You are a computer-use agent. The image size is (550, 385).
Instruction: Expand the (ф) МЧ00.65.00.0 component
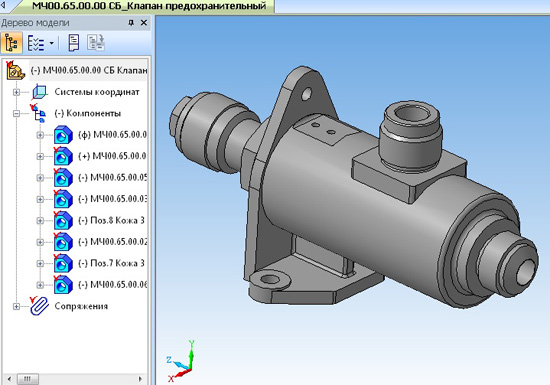(40, 135)
